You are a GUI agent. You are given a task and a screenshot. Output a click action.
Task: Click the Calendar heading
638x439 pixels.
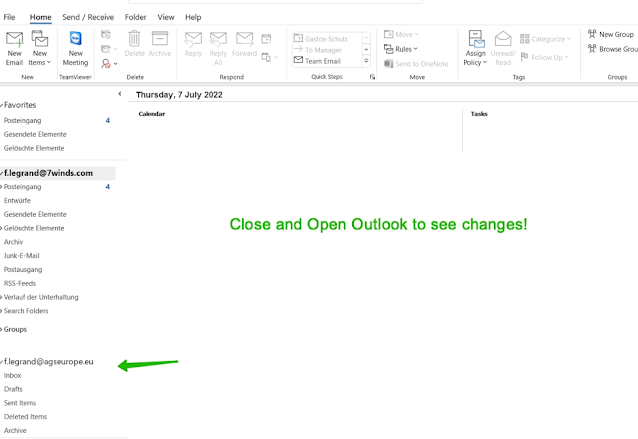click(x=152, y=114)
